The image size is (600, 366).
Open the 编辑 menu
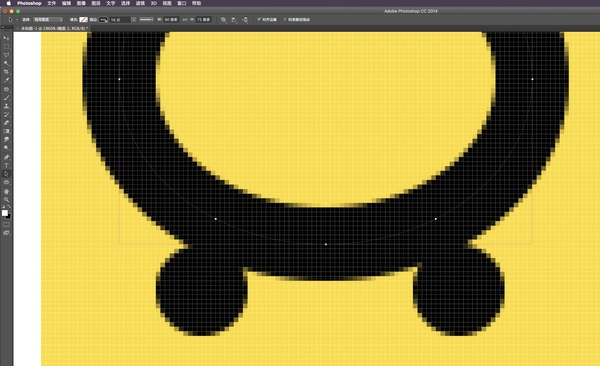tap(66, 3)
